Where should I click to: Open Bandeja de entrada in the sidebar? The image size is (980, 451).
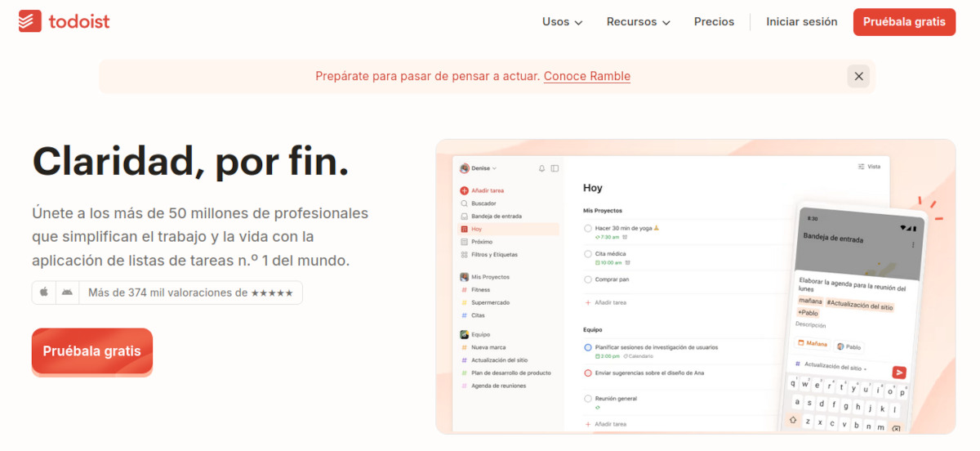click(491, 217)
